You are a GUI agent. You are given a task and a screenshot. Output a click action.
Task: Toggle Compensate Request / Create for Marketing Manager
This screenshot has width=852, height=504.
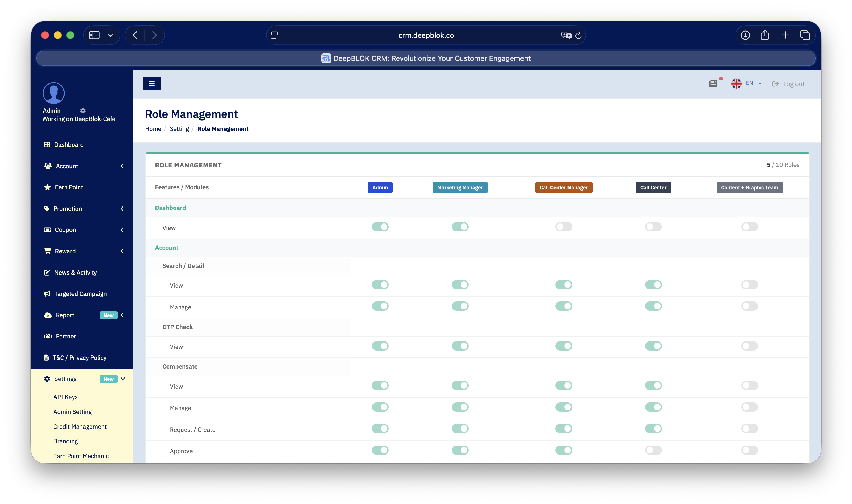point(460,429)
